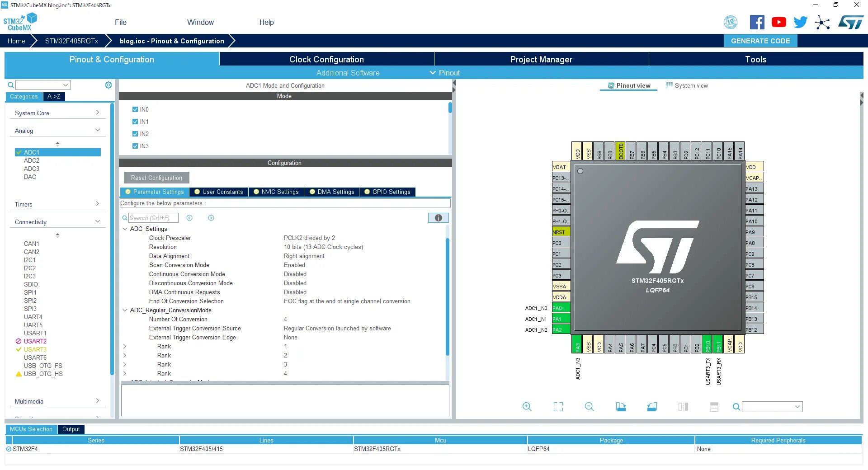The height and width of the screenshot is (470, 868).
Task: Open the categories settings gear icon
Action: click(108, 85)
